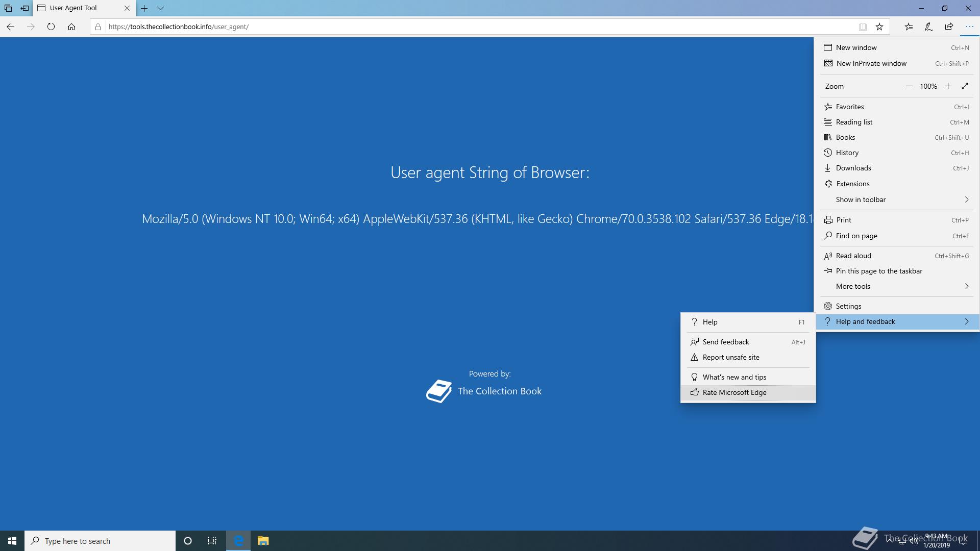
Task: Click the browser Back arrow
Action: pyautogui.click(x=10, y=27)
